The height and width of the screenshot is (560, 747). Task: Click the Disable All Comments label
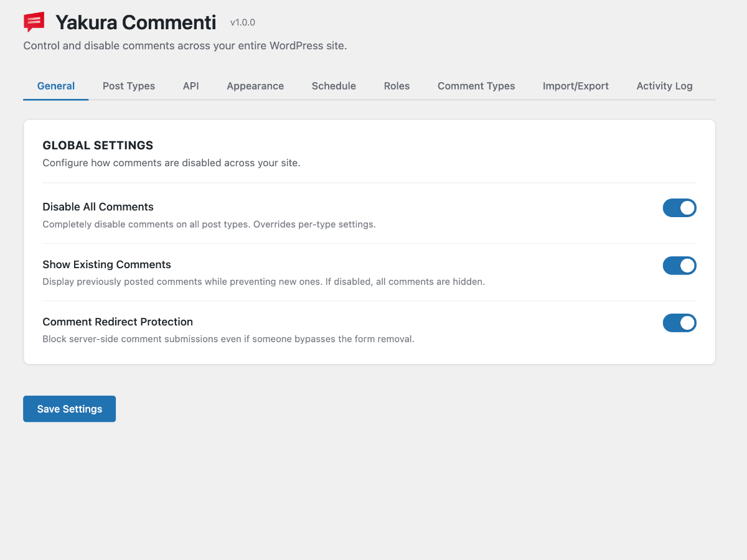(98, 207)
